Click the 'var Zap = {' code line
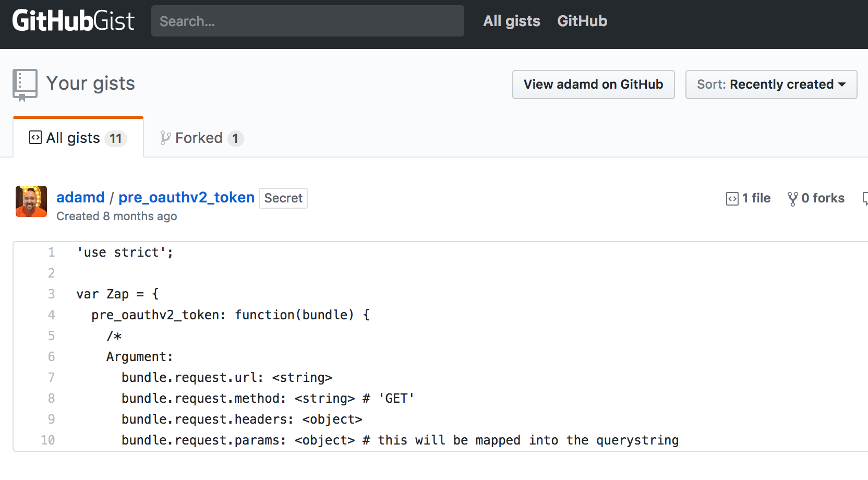This screenshot has width=868, height=480. coord(118,294)
